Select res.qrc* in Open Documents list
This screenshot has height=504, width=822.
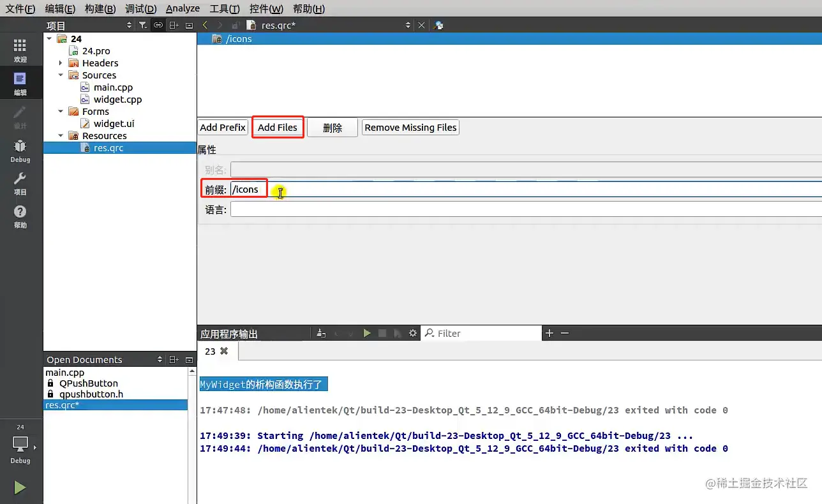click(x=116, y=405)
